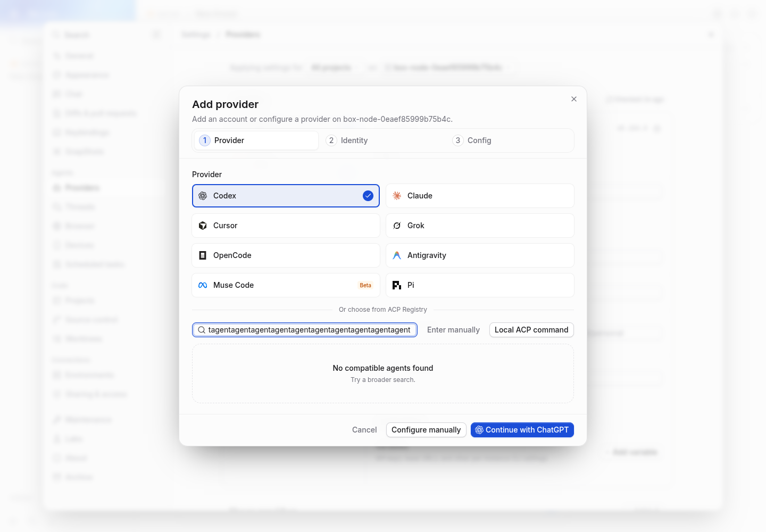Click the Cursor cube icon
This screenshot has width=766, height=532.
[x=203, y=226]
